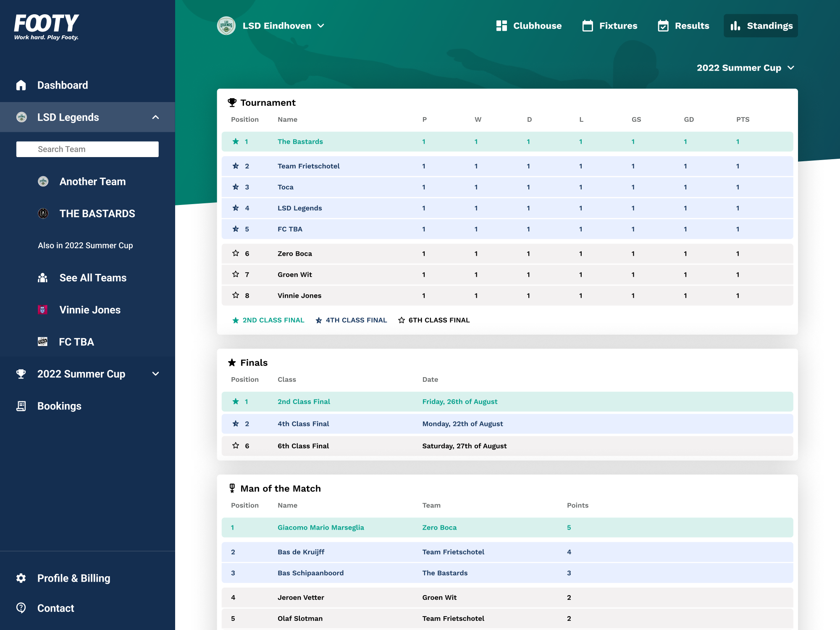This screenshot has width=840, height=630.
Task: Click the Contact help icon
Action: coord(21,608)
